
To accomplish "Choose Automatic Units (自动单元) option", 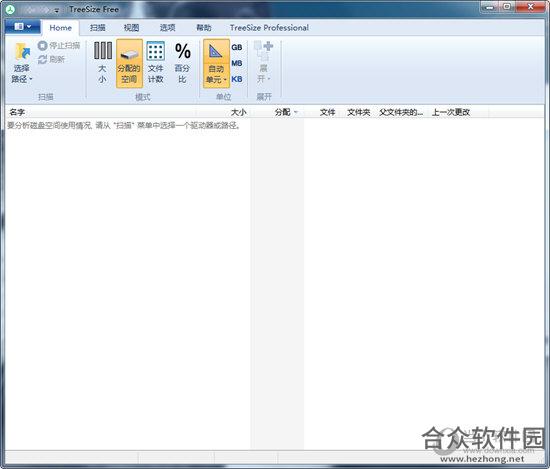I will click(216, 63).
